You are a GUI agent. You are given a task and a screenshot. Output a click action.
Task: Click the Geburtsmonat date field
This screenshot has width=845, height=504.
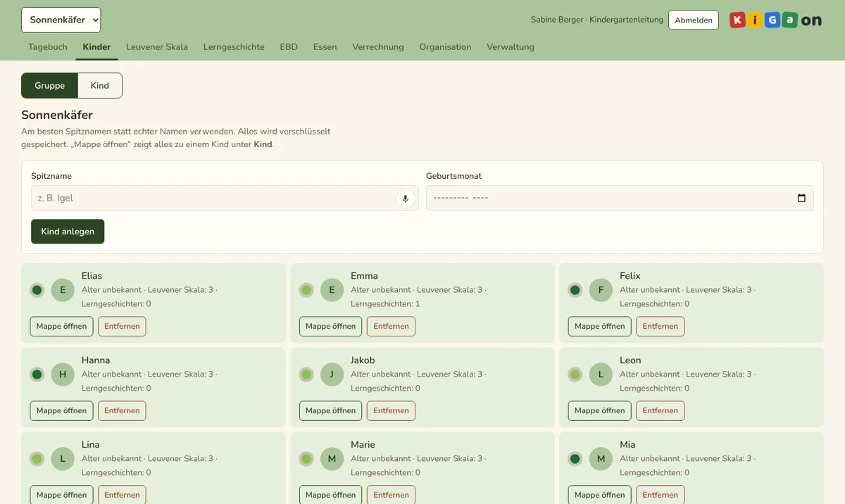pos(620,199)
